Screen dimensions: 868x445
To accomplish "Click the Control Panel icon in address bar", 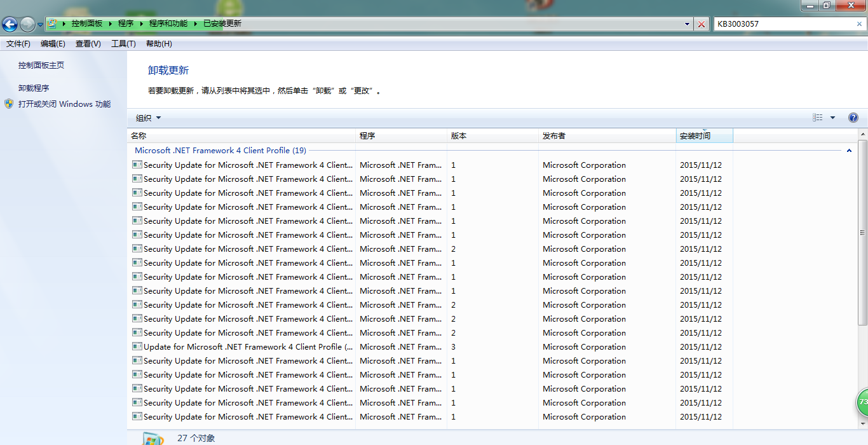I will click(x=53, y=24).
